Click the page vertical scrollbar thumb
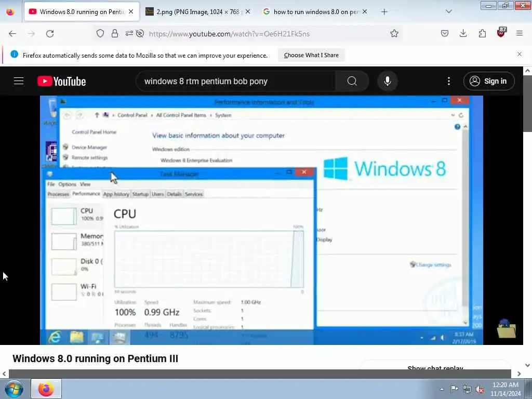Screen dimensions: 532x399 527,103
